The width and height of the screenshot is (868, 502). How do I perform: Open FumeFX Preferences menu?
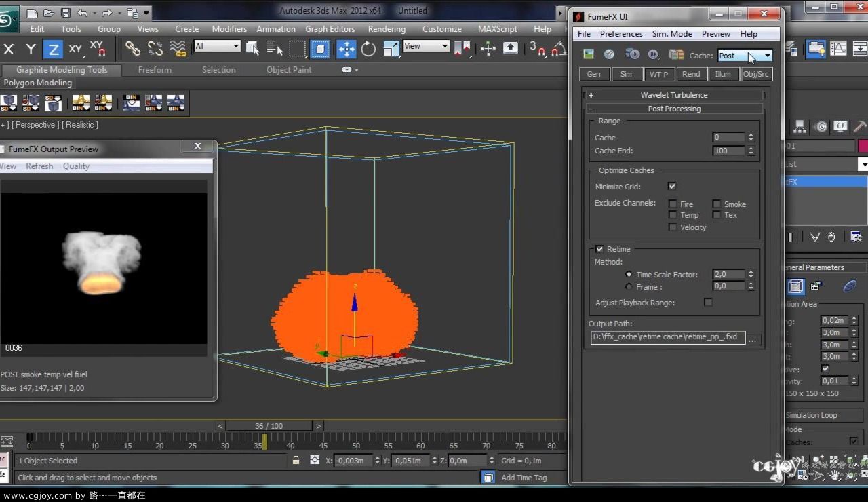[621, 34]
